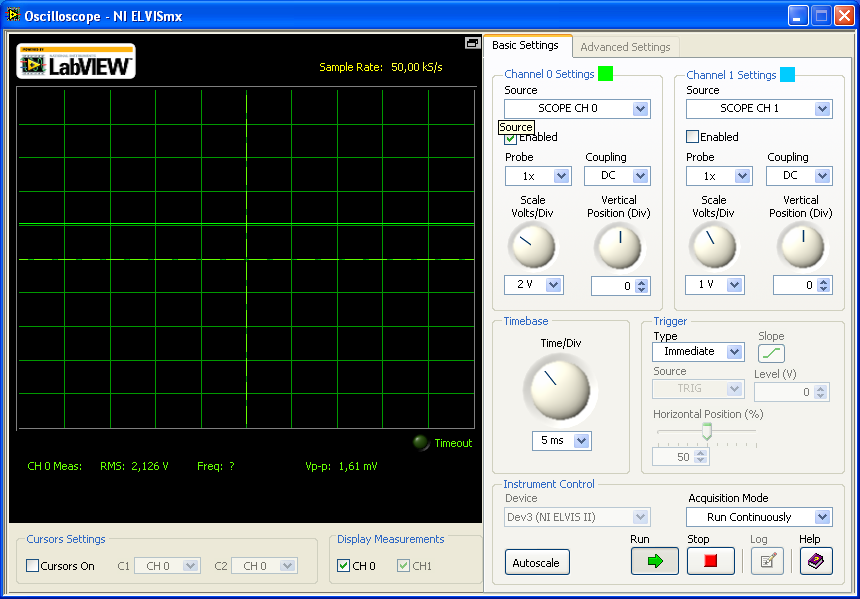This screenshot has width=860, height=599.
Task: Click the Vp-p: 1,61 mV measurement
Action: pyautogui.click(x=341, y=466)
